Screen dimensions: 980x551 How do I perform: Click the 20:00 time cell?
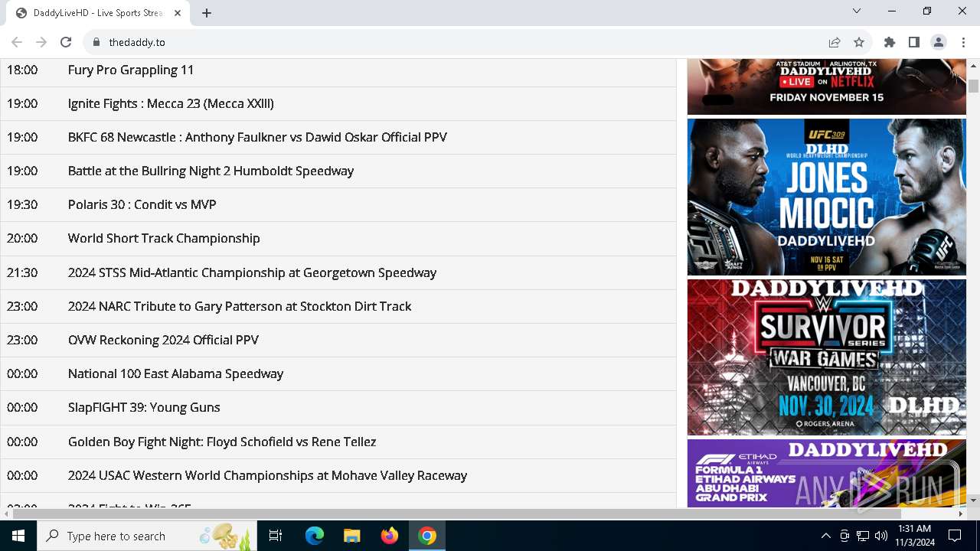click(x=22, y=238)
